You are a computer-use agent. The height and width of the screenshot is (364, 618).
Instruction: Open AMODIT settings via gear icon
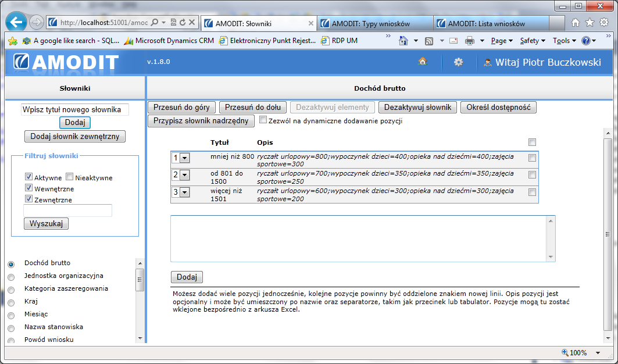[459, 61]
